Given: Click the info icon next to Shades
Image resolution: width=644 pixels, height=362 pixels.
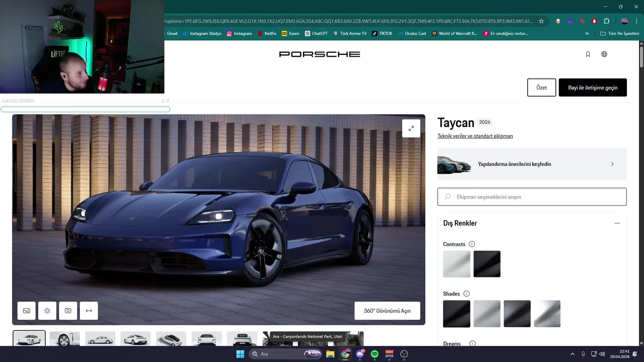Looking at the screenshot, I should (466, 294).
